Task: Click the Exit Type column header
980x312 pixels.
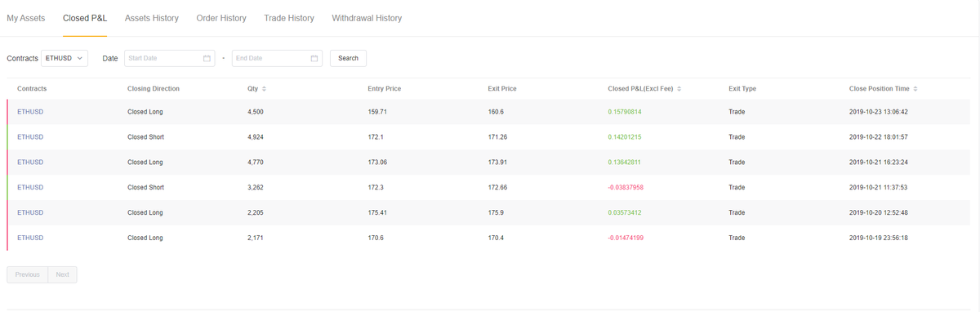Action: pyautogui.click(x=742, y=88)
